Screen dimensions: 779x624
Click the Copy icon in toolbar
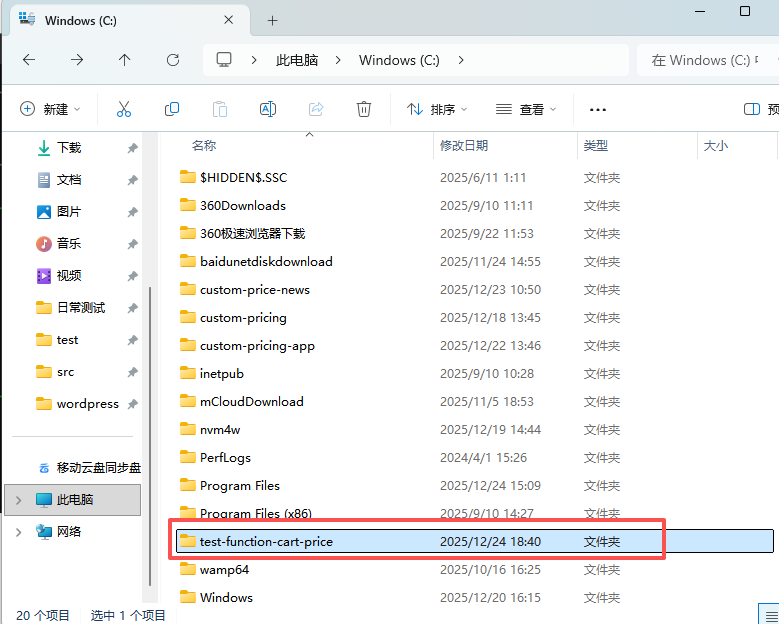tap(172, 109)
